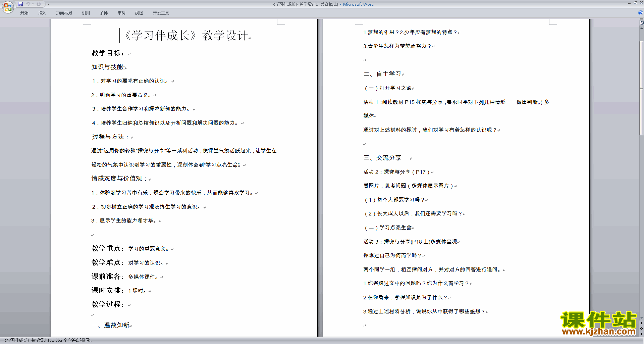Click the 知识与技能 subheading
The height and width of the screenshot is (344, 644).
tap(108, 67)
